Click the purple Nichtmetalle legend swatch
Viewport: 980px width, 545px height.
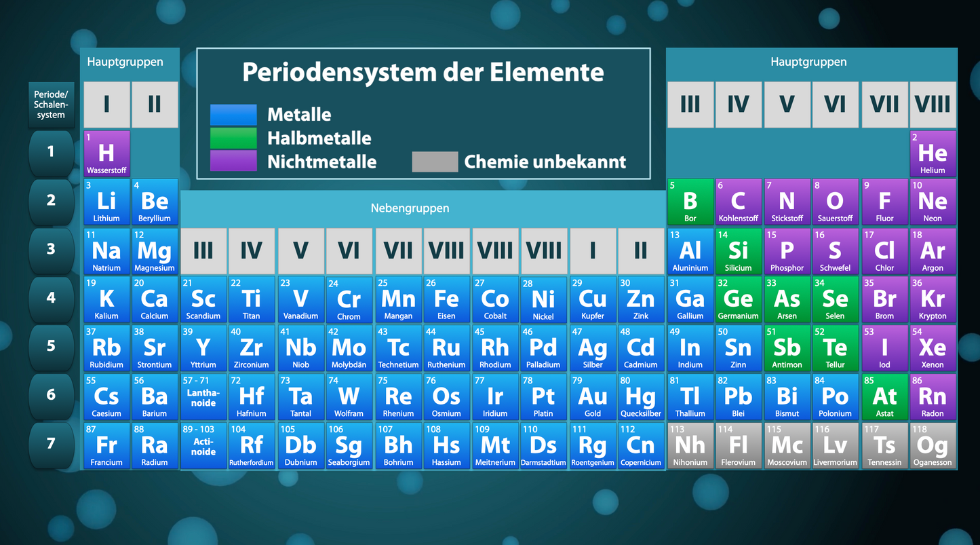point(233,161)
